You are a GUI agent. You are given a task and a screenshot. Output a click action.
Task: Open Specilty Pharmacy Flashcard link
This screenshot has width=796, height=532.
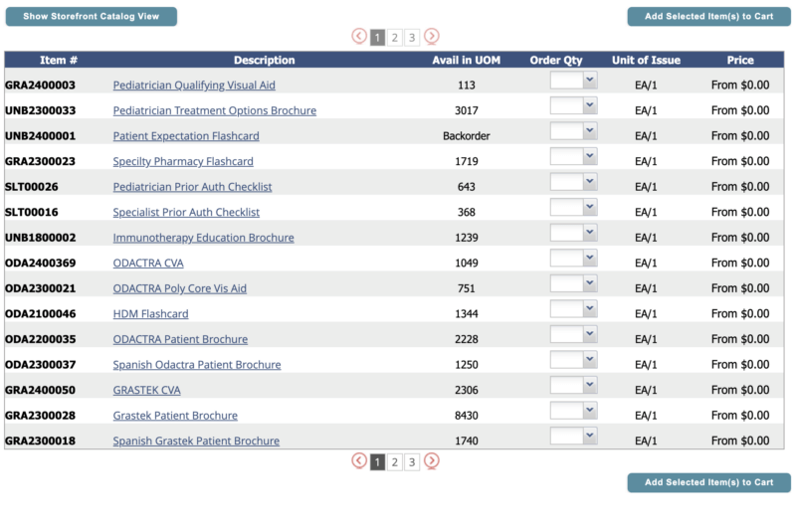coord(183,161)
